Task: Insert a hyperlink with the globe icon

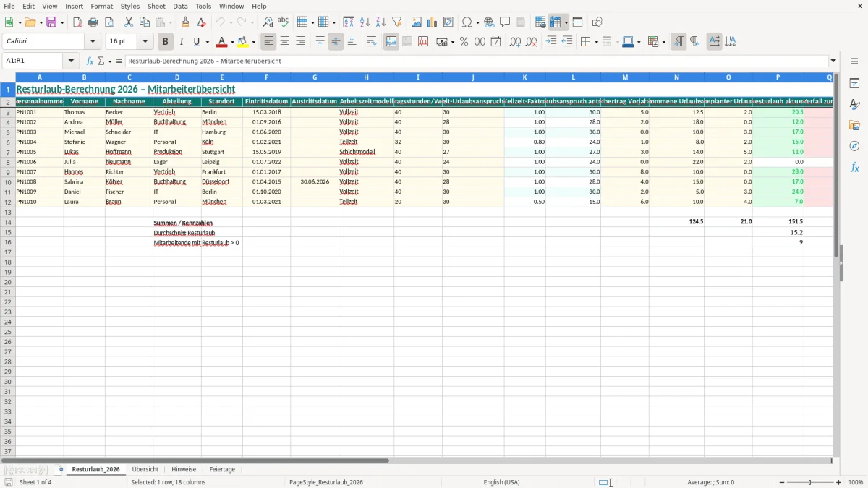Action: pos(490,22)
